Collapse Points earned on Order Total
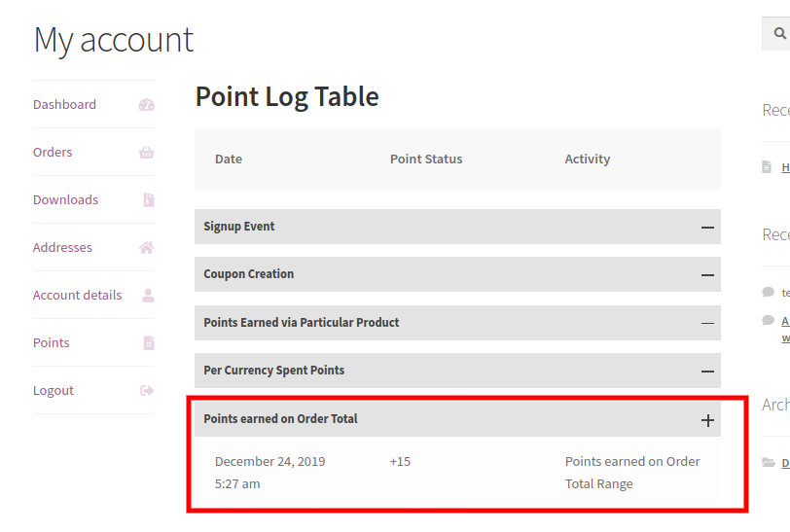 click(x=457, y=419)
